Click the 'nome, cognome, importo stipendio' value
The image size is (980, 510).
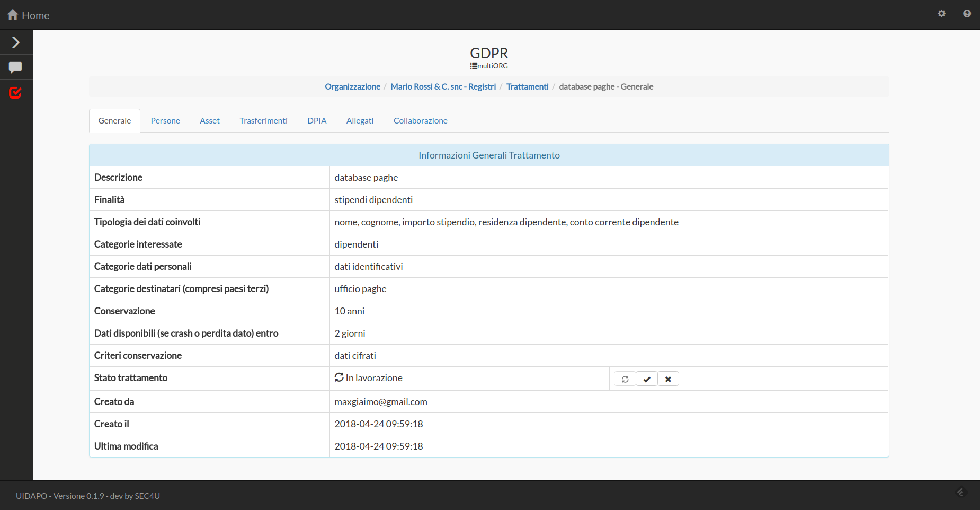(x=506, y=222)
